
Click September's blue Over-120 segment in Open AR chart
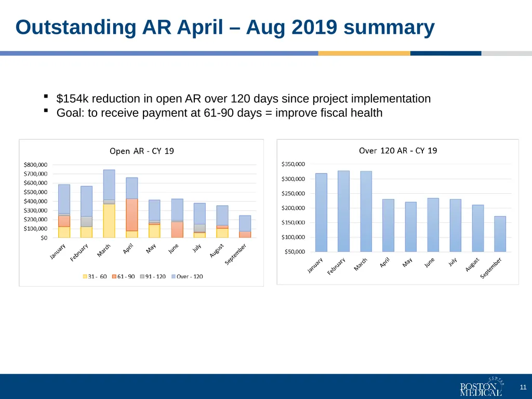(x=245, y=223)
